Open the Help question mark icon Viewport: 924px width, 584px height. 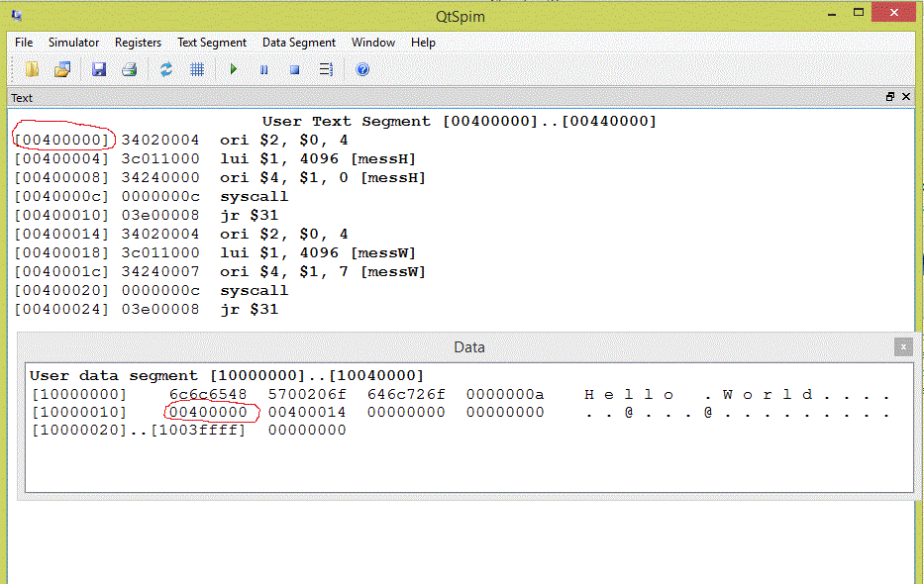click(x=362, y=69)
